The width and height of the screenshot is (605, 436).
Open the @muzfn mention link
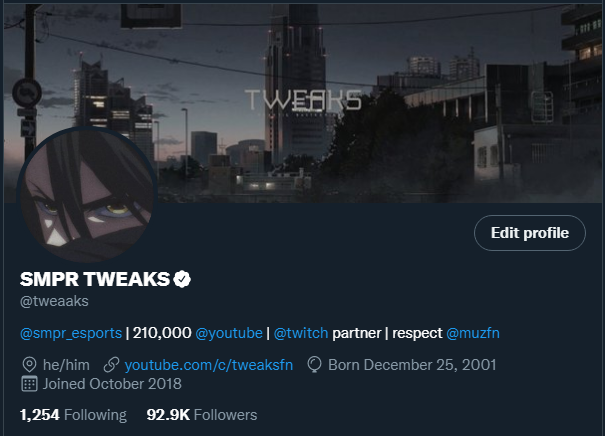[x=473, y=333]
